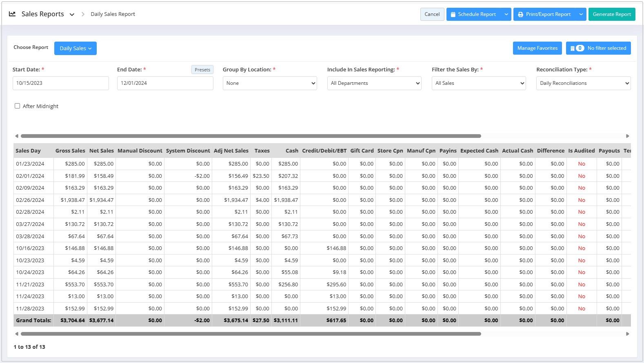Viewport: 644px width, 363px height.
Task: Click the Difference column header
Action: tap(551, 151)
